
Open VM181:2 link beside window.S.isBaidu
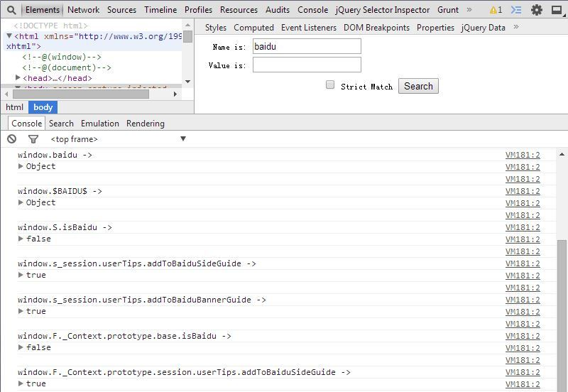[x=523, y=227]
